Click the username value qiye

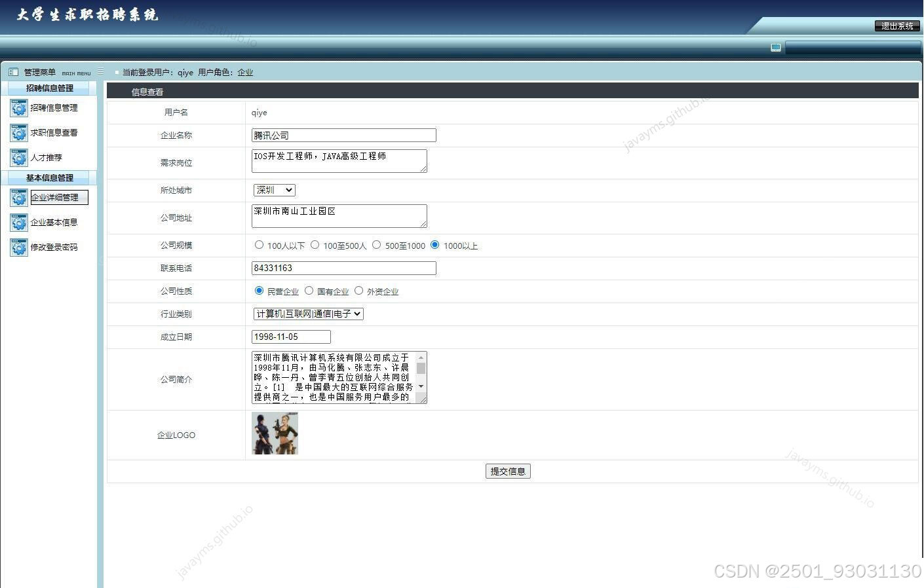[260, 113]
